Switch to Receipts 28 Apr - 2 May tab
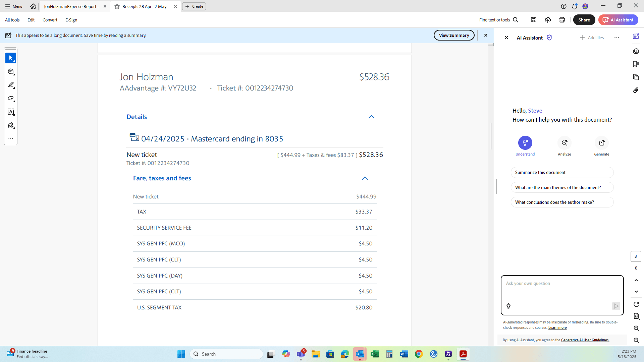644x362 pixels. click(x=146, y=6)
